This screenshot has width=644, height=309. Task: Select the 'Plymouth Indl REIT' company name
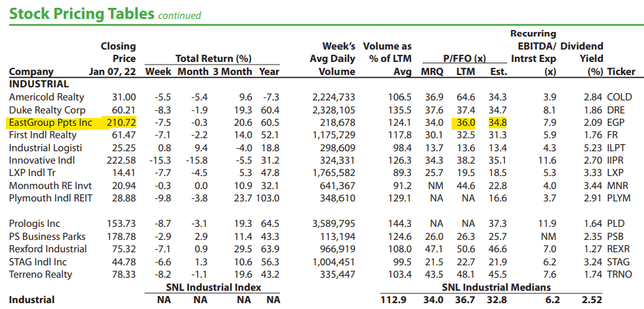coord(50,198)
